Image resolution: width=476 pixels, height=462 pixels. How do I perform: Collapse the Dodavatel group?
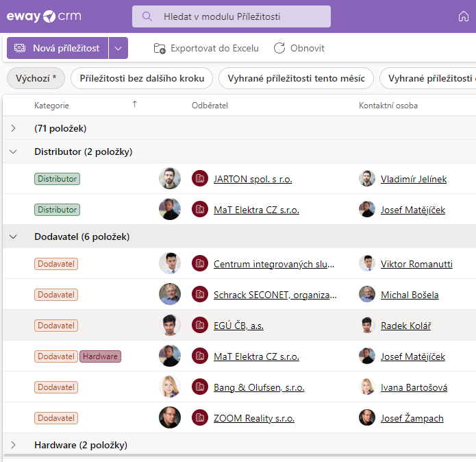pos(13,236)
